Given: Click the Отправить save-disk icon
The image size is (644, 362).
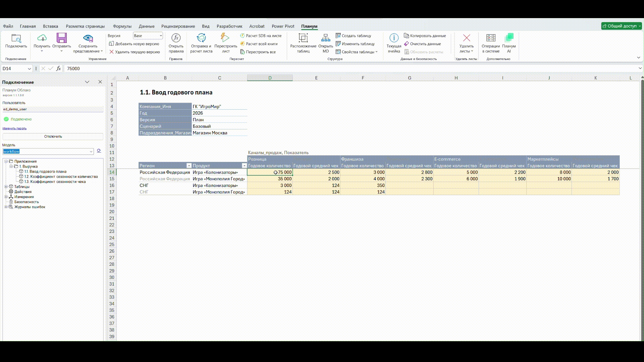Looking at the screenshot, I should [x=62, y=38].
